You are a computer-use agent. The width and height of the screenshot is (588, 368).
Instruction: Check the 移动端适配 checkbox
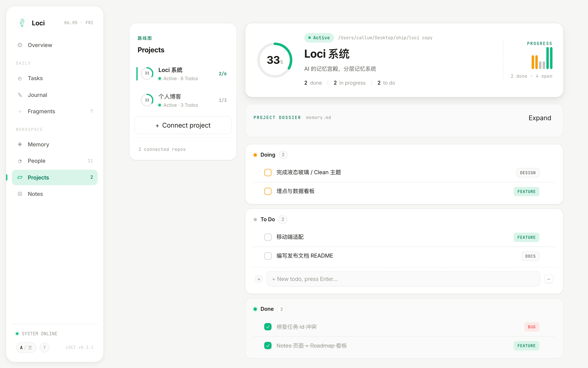[x=268, y=237]
